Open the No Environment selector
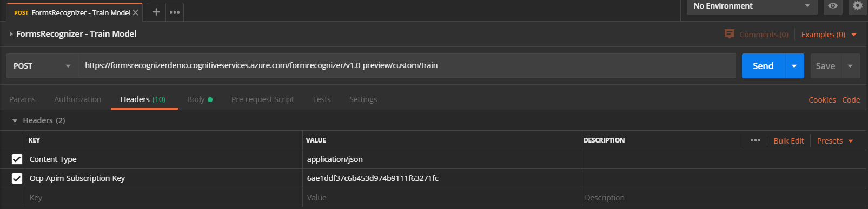 pos(752,6)
